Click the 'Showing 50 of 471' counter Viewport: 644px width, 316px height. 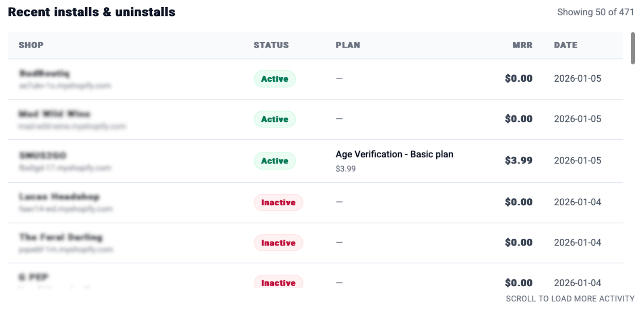pyautogui.click(x=595, y=12)
